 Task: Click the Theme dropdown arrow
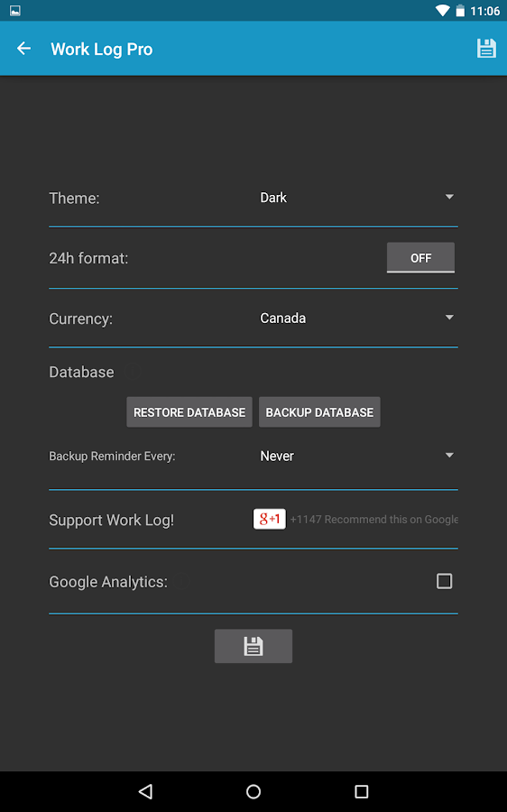[x=449, y=197]
